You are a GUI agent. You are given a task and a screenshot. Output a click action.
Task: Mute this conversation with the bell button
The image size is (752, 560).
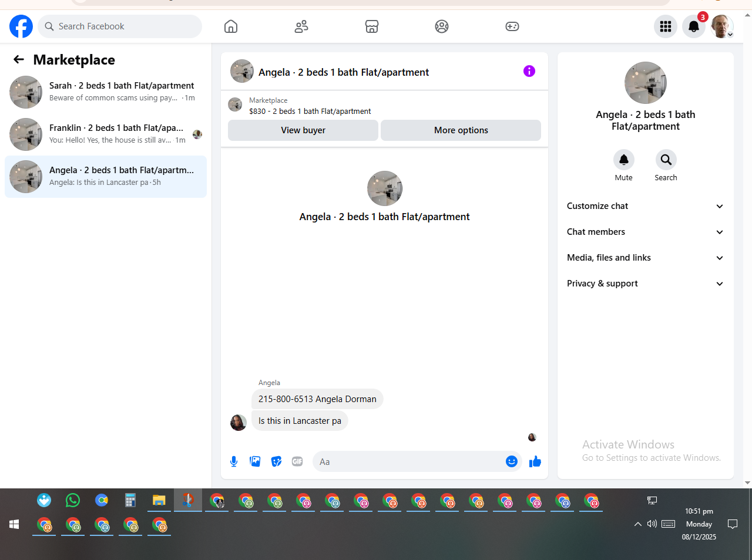624,160
